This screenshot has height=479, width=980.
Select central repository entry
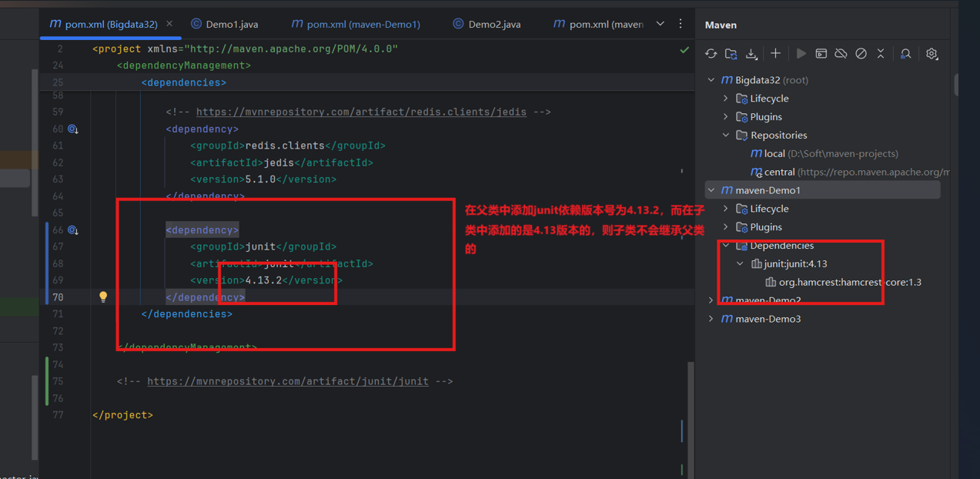pos(850,173)
